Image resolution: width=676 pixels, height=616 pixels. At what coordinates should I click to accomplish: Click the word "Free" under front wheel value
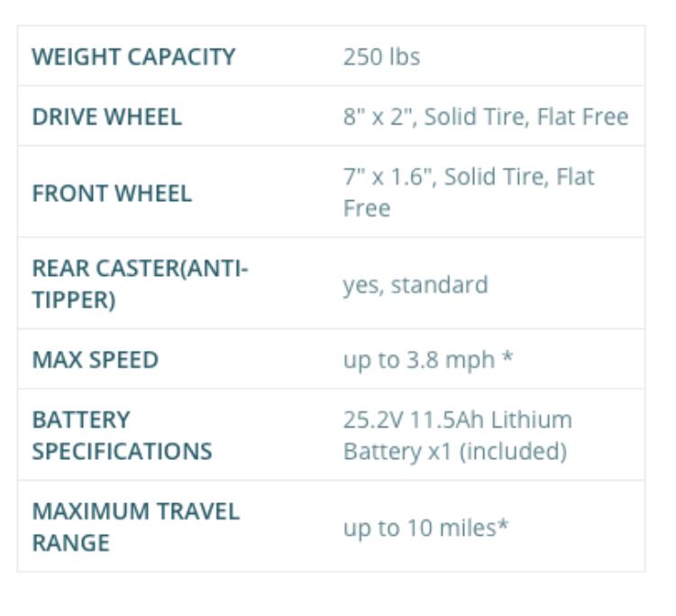366,208
